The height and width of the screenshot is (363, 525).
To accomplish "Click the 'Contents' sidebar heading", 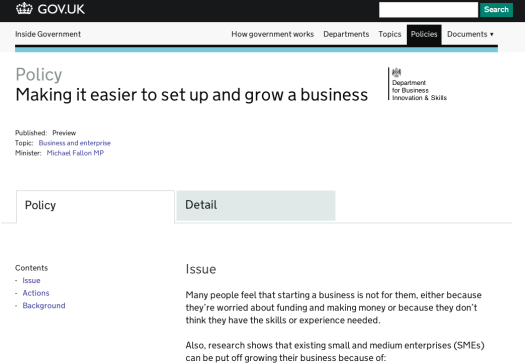I will point(31,268).
